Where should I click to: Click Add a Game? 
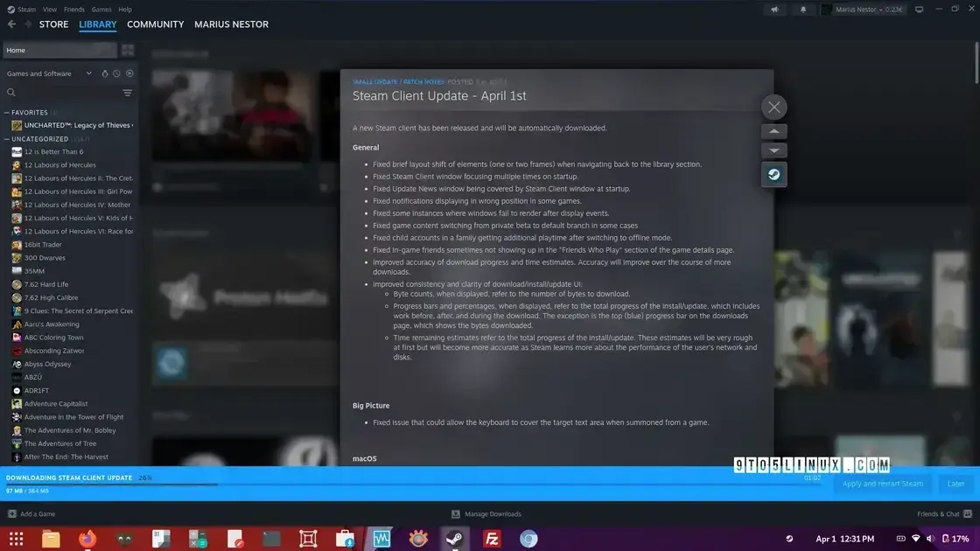point(31,514)
